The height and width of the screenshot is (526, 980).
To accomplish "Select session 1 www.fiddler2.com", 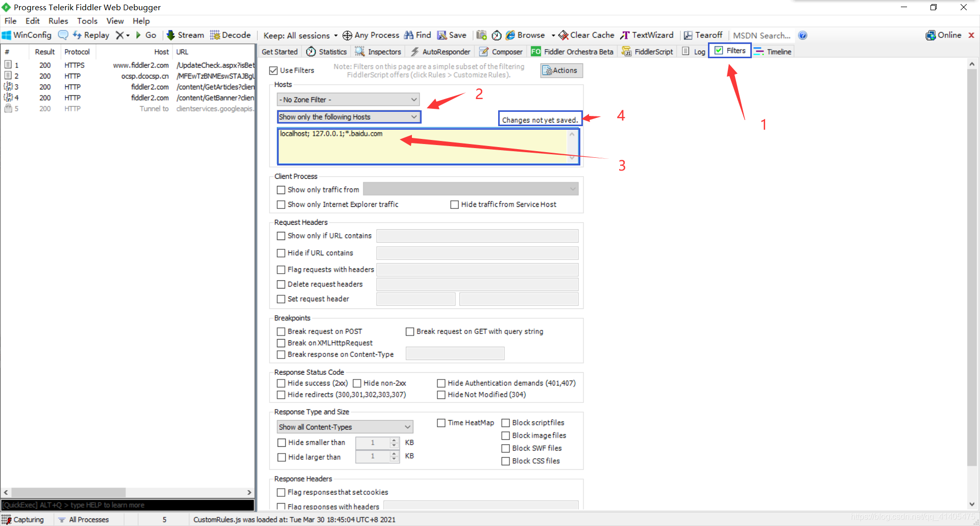I will point(128,65).
